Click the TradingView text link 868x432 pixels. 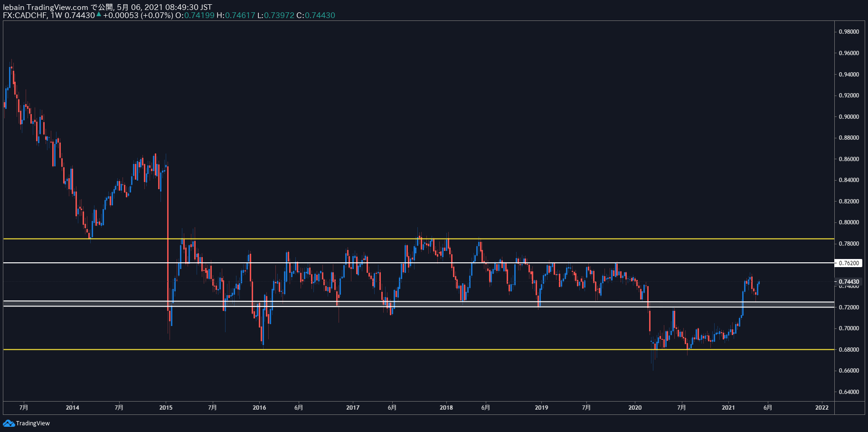(x=33, y=423)
